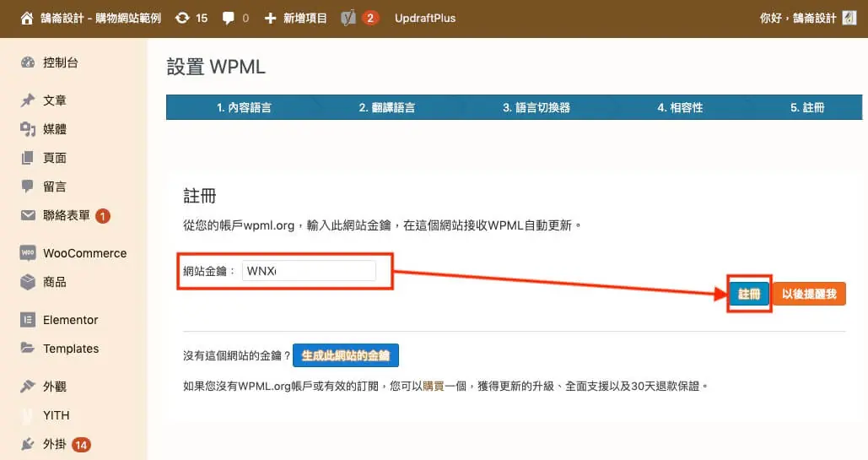Click the Elementor icon in sidebar

click(x=28, y=320)
